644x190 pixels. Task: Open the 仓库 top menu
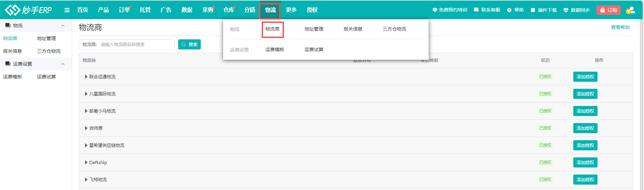tap(229, 10)
